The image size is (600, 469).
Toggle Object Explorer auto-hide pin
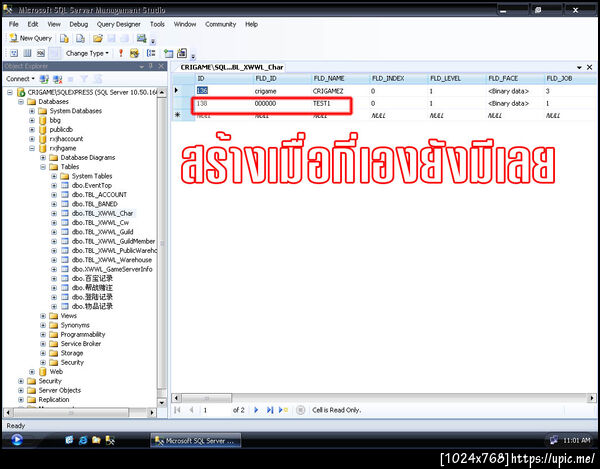coord(151,66)
